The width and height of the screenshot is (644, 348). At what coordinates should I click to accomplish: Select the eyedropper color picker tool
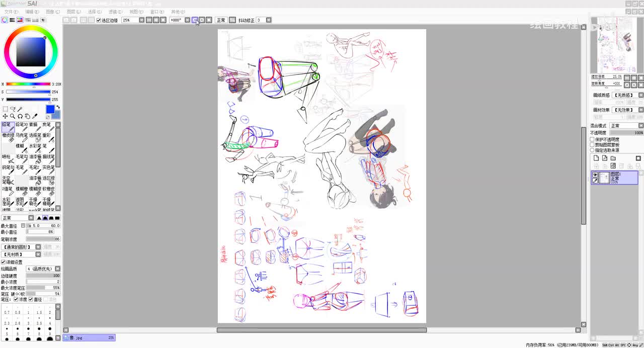tap(34, 116)
